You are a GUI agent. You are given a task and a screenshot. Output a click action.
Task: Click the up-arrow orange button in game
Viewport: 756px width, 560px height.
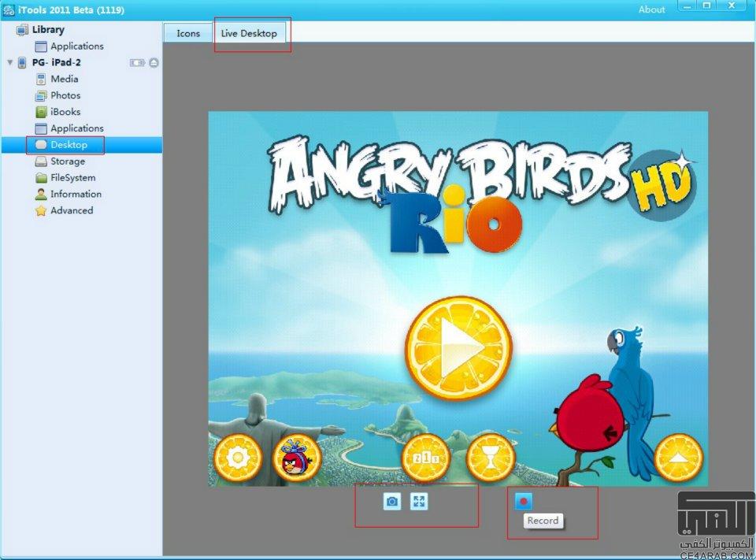[678, 458]
